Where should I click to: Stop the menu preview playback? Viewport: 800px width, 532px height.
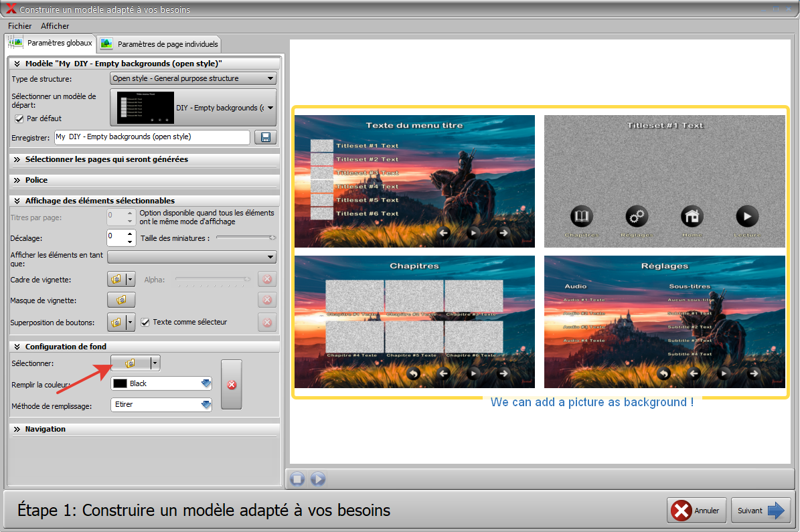(297, 479)
